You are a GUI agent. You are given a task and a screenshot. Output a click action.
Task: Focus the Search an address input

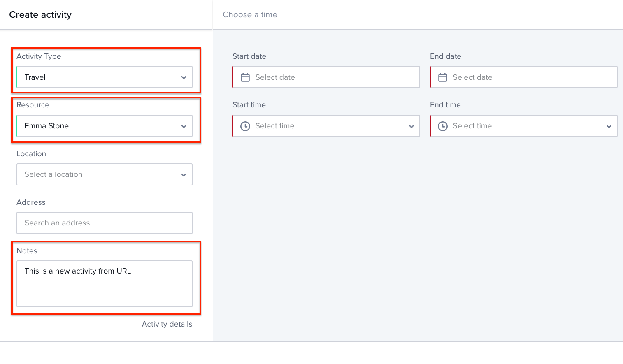[105, 223]
